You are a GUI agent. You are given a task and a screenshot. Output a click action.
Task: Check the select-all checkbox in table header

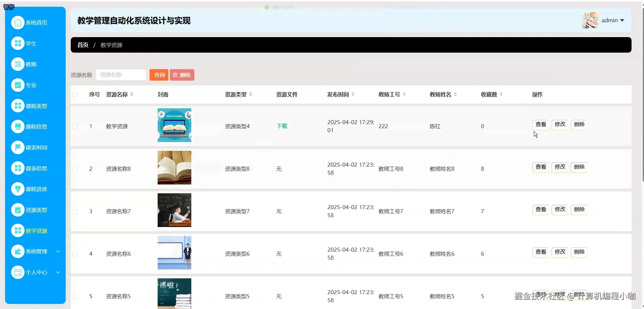click(x=75, y=95)
